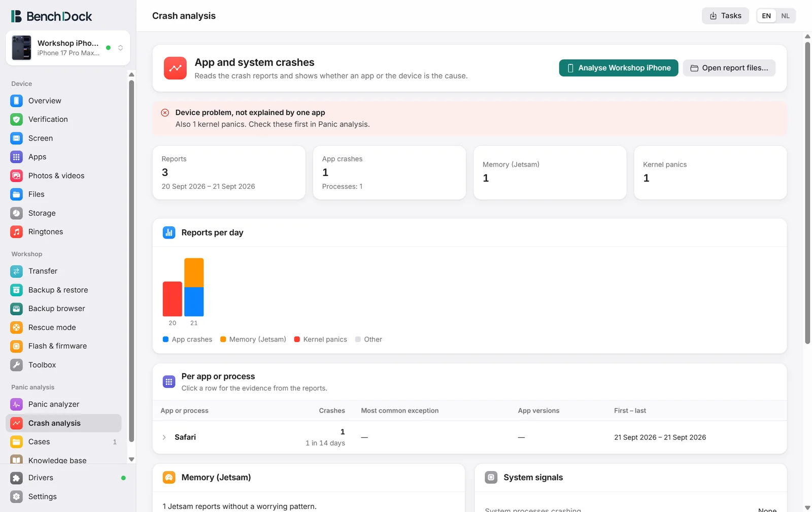Click the main page vertical scrollbar

(x=807, y=193)
